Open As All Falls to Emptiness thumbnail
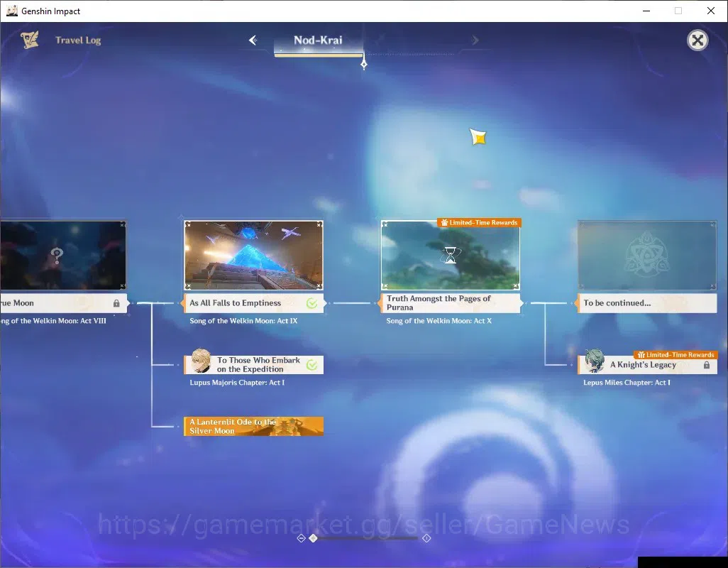 (253, 256)
